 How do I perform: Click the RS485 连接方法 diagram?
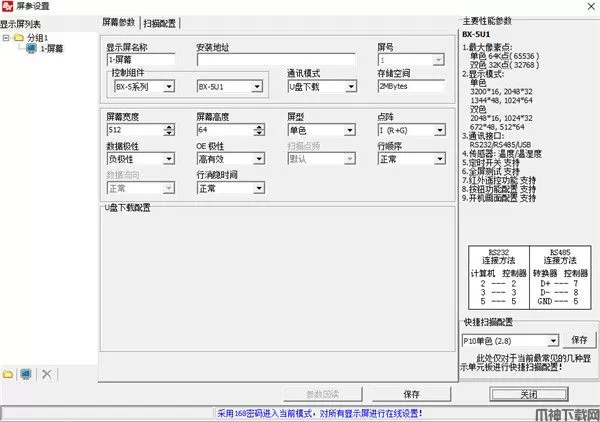point(560,277)
